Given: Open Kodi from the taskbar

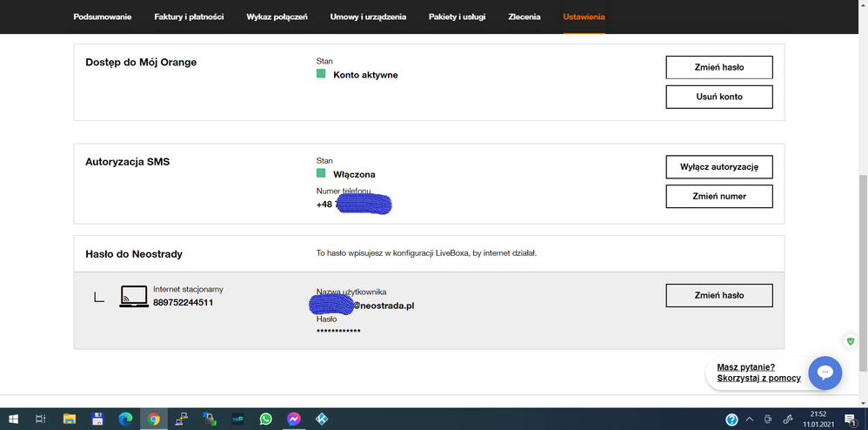Looking at the screenshot, I should point(322,419).
